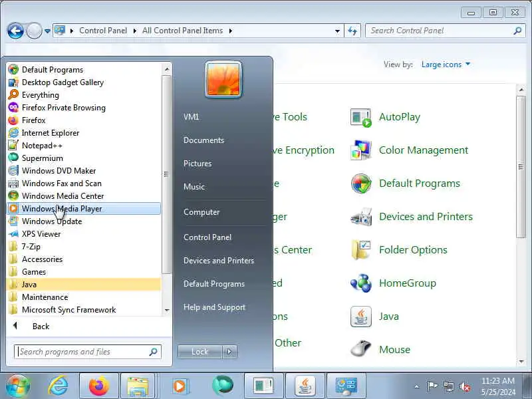The height and width of the screenshot is (399, 532).
Task: Open AutoPlay icon in Control Panel
Action: [x=360, y=118]
